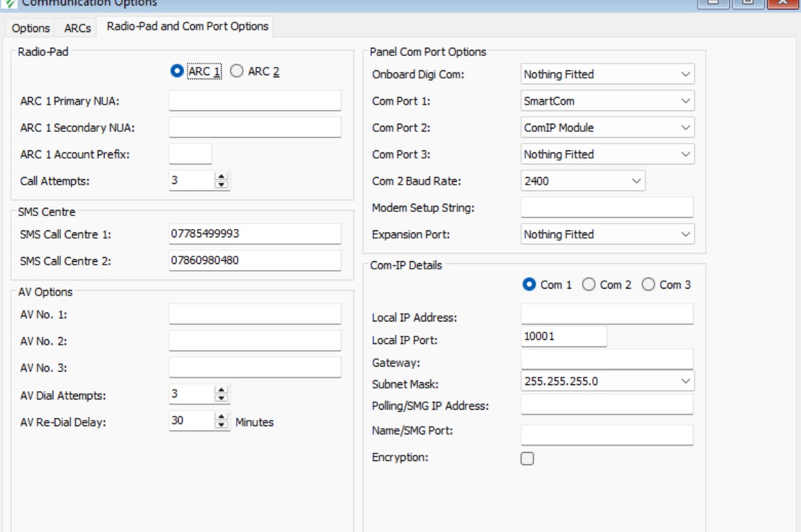Click the Modem Setup String field
The width and height of the screenshot is (801, 532).
click(607, 207)
